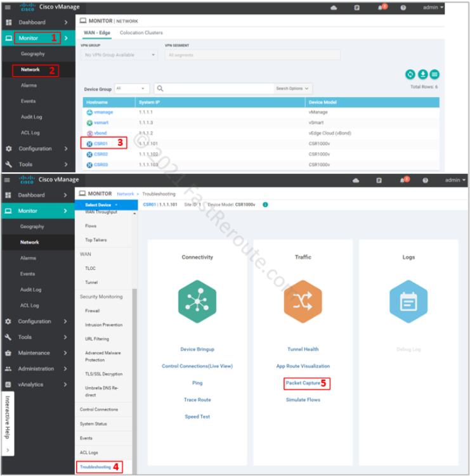Click the green refresh icon above the device table
Screen dimensions: 470x476
pos(410,74)
